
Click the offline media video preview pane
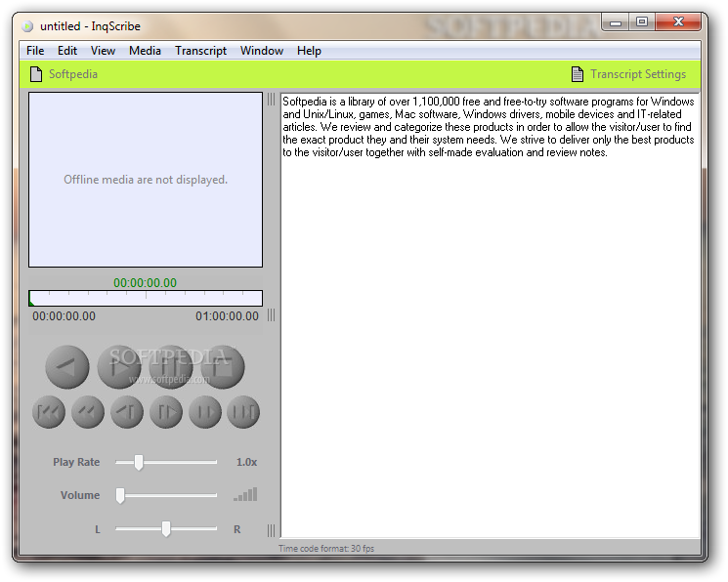point(146,180)
